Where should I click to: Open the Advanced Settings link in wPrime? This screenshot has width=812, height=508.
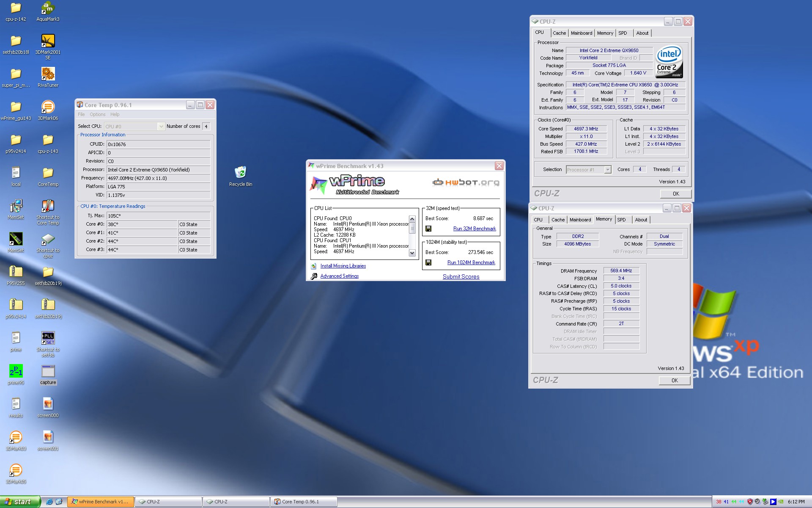[x=339, y=276]
